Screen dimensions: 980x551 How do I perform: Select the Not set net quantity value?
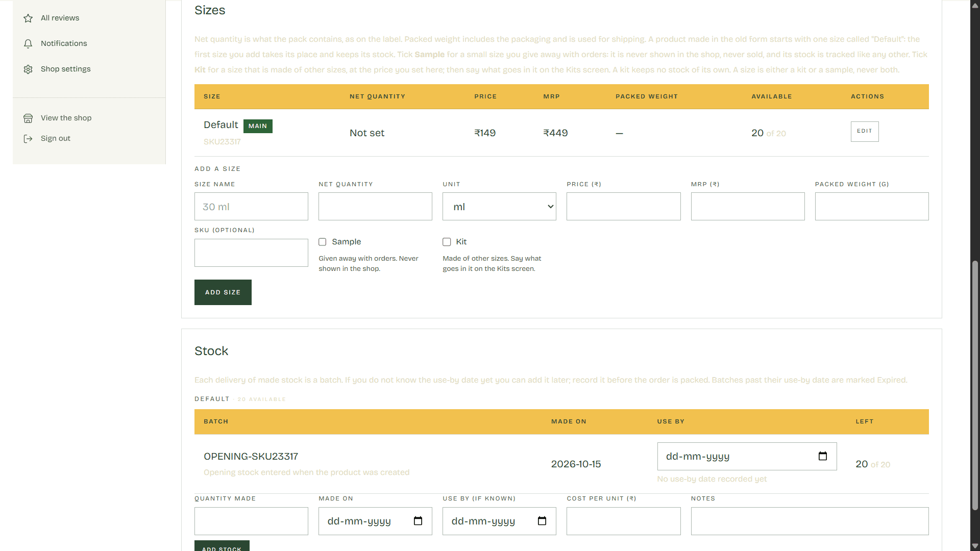pos(367,133)
